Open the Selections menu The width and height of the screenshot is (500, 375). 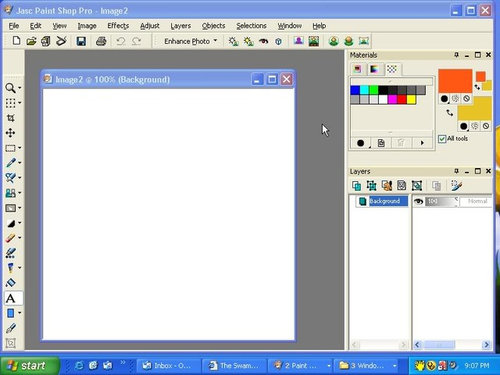click(251, 26)
